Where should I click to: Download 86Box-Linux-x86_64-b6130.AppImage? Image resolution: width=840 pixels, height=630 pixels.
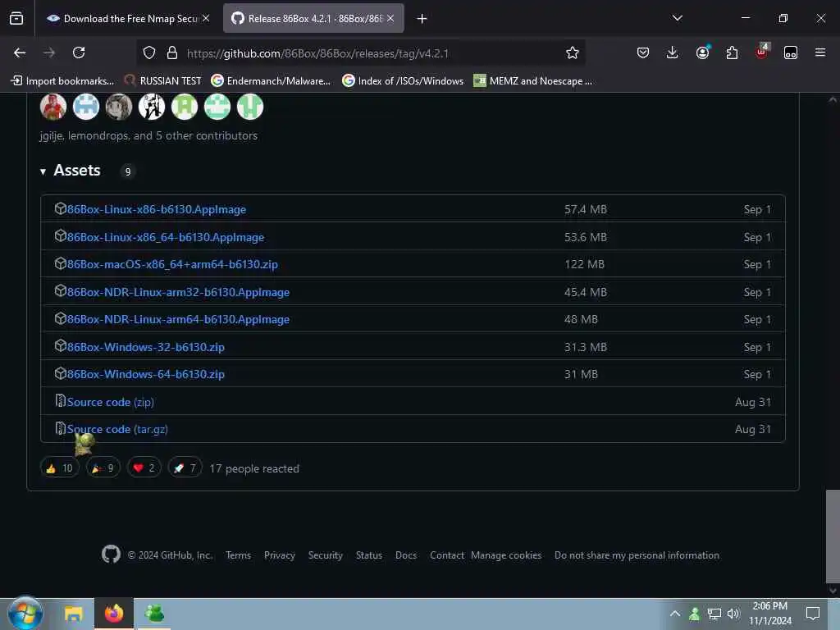(165, 237)
